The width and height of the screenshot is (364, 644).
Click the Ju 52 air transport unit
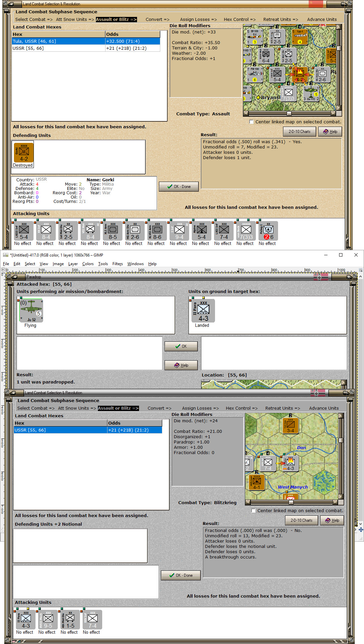tap(31, 311)
